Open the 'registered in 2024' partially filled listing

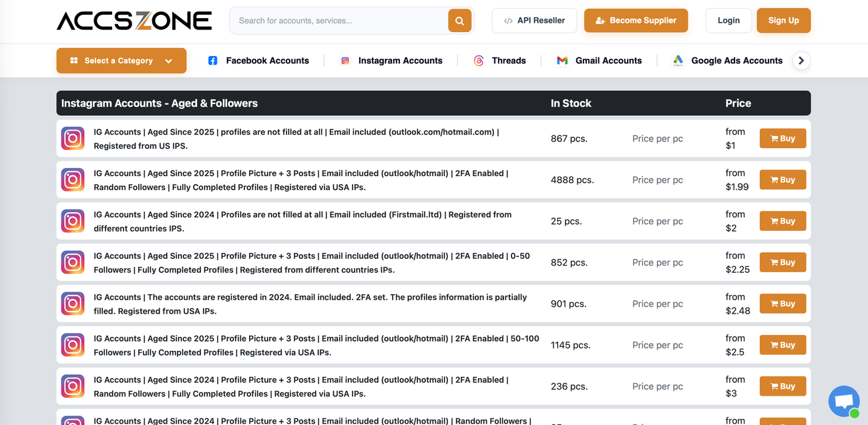(310, 304)
